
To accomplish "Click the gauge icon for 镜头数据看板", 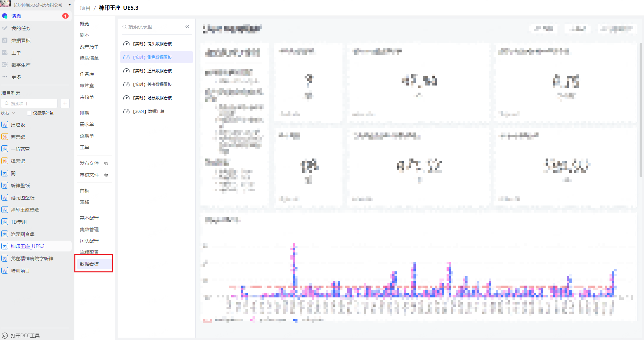I will click(x=126, y=44).
